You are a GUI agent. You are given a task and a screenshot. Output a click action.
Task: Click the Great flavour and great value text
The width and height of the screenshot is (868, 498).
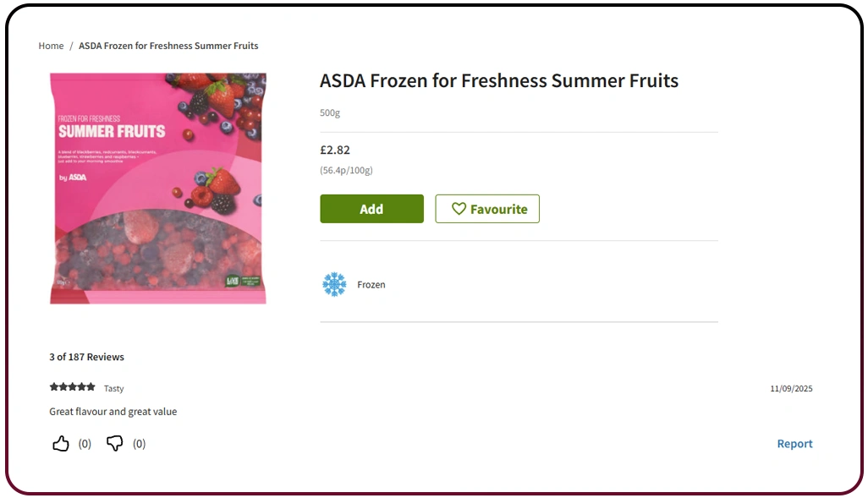(x=113, y=412)
